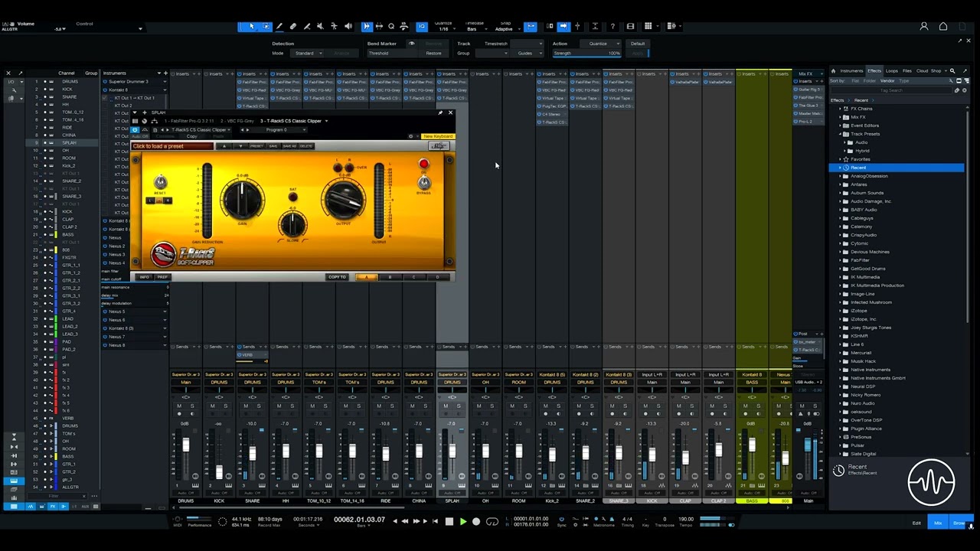Pin the plugin window

click(x=440, y=112)
